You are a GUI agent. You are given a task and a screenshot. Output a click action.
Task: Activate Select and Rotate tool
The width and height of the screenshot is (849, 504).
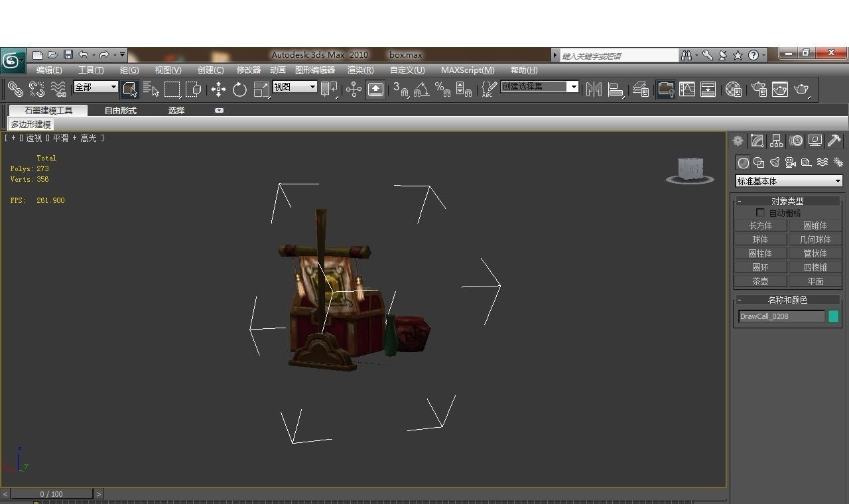tap(239, 89)
